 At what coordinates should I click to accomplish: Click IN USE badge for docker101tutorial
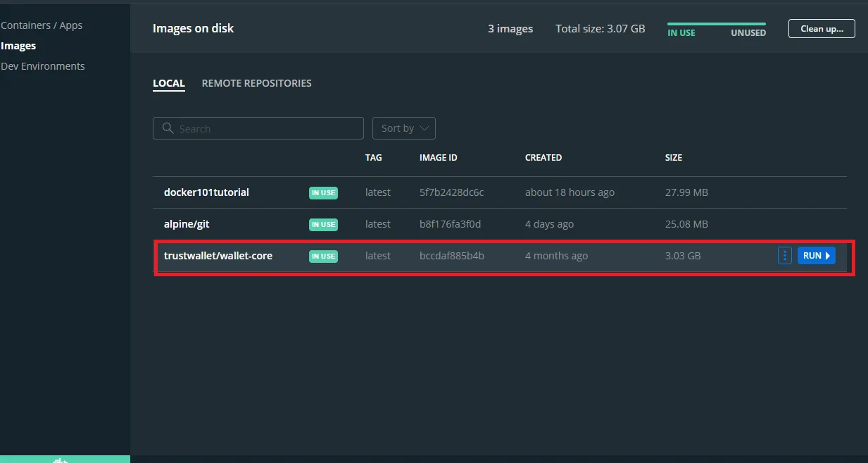[x=323, y=192]
